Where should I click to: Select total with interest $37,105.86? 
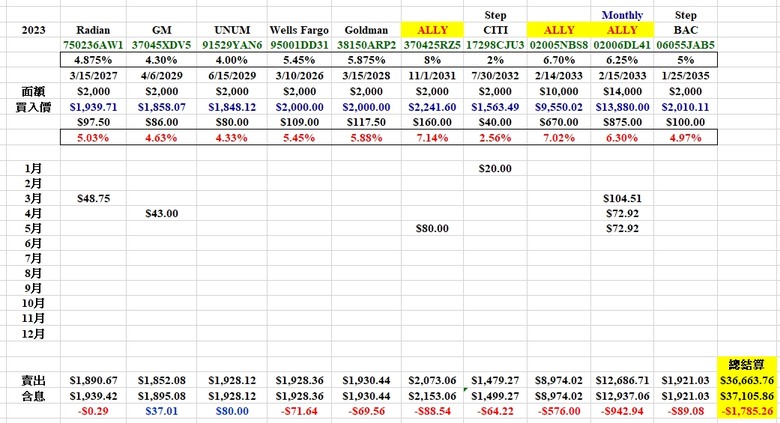click(747, 396)
